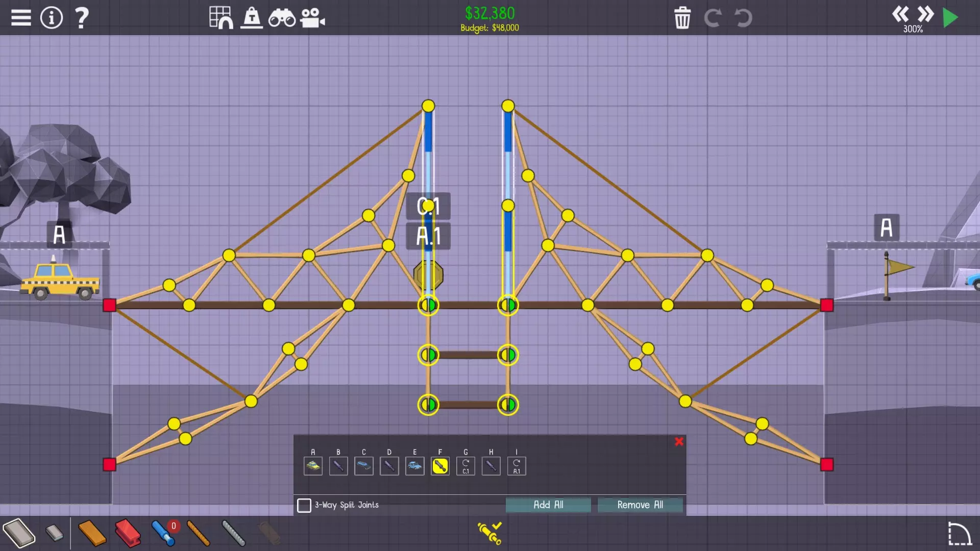Enable the 3-Way Split Joints checkbox
Image resolution: width=980 pixels, height=551 pixels.
[x=304, y=505]
